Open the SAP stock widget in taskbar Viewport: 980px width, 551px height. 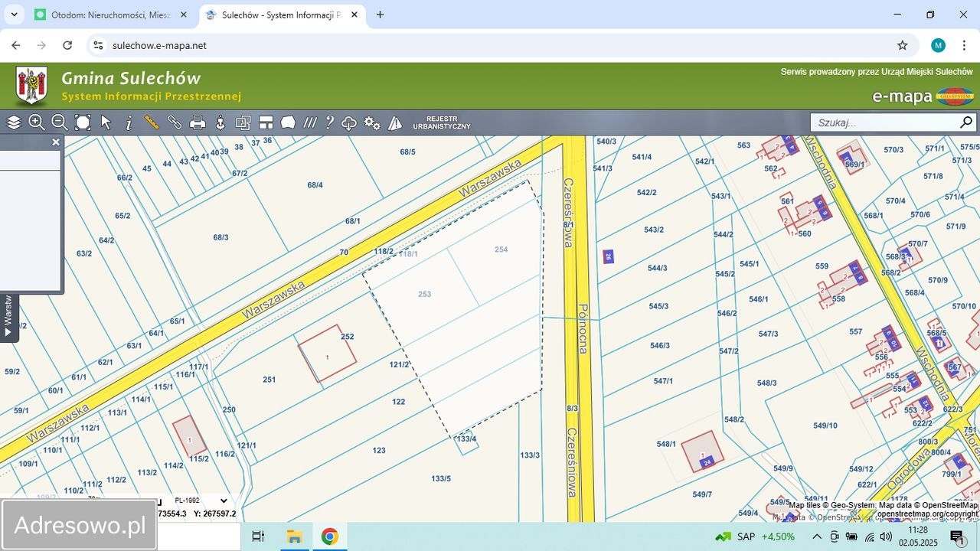(x=756, y=536)
